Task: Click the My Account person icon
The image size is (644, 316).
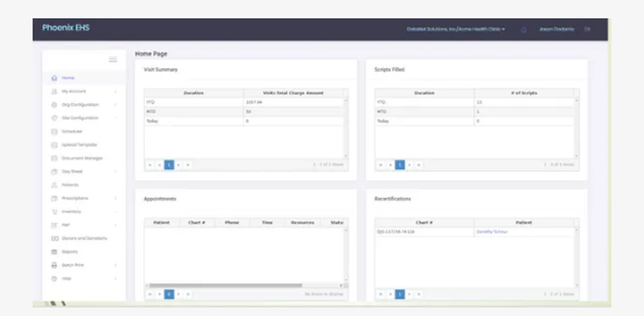Action: pyautogui.click(x=54, y=91)
